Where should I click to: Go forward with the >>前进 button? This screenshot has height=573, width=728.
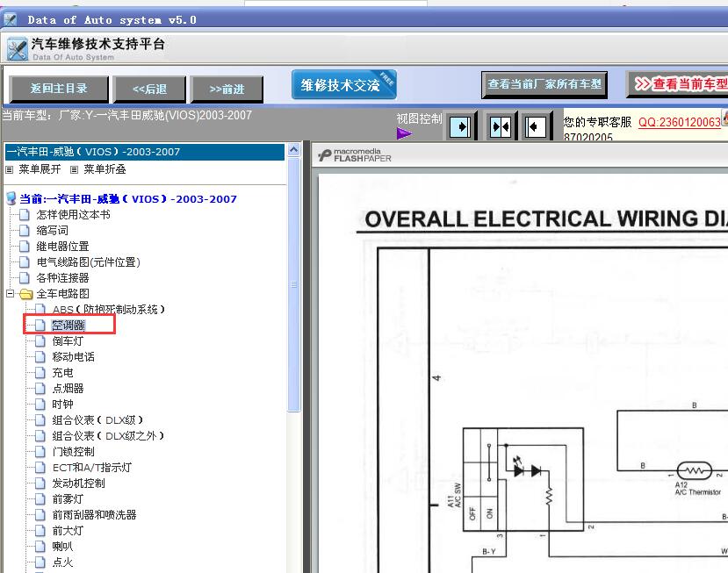(x=227, y=90)
